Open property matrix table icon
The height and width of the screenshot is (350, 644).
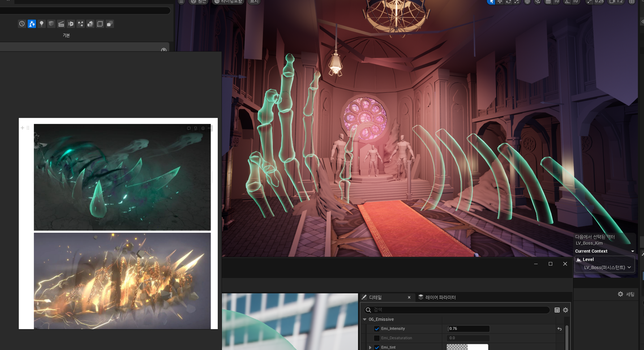point(557,310)
